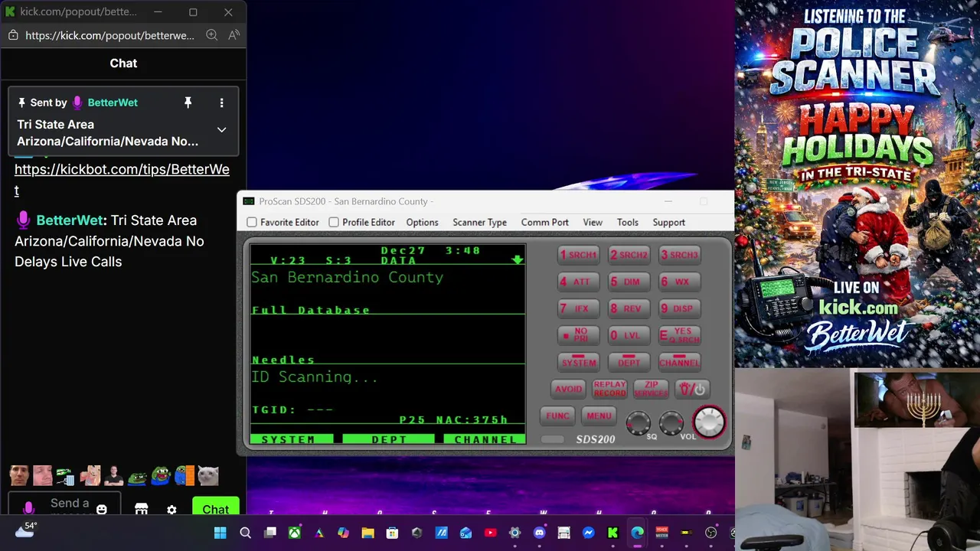Open the Options menu in ProScan
This screenshot has width=980, height=551.
[x=422, y=222]
